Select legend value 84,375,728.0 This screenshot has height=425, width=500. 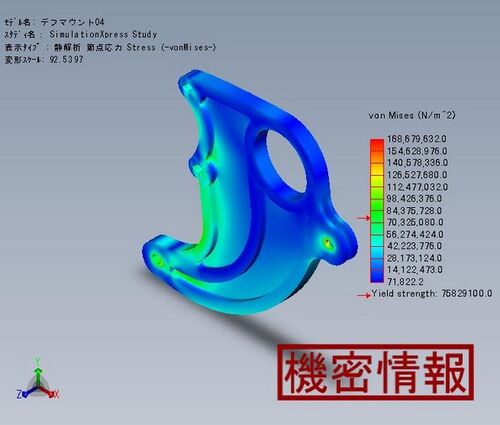[414, 211]
